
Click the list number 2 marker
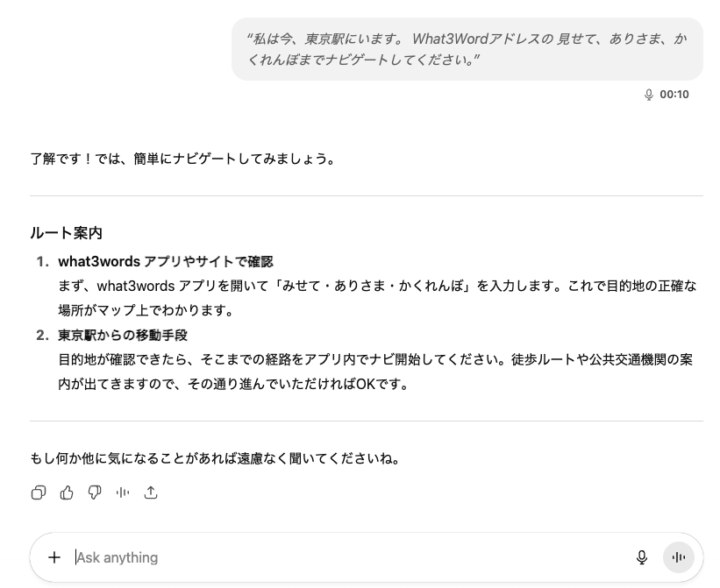(x=42, y=336)
